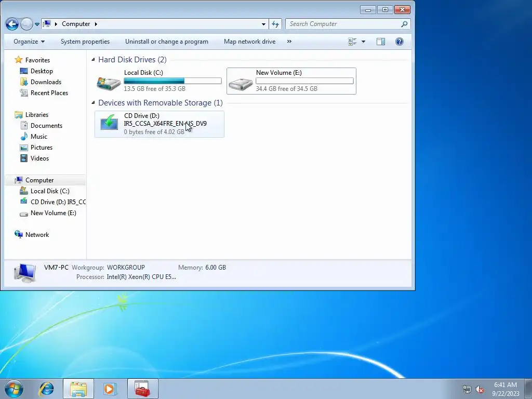Image resolution: width=532 pixels, height=399 pixels.
Task: Click the New Volume (E:) usage bar
Action: click(304, 81)
